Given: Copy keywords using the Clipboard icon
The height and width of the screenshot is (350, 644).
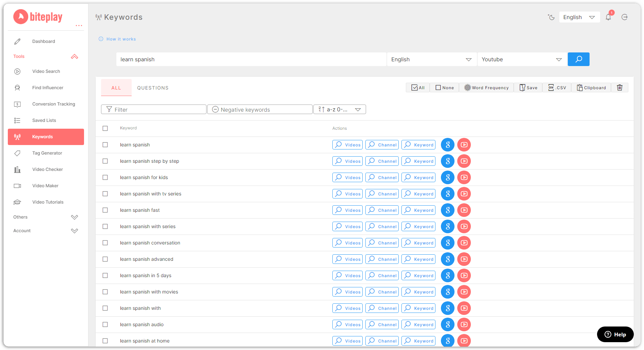Looking at the screenshot, I should [x=591, y=87].
